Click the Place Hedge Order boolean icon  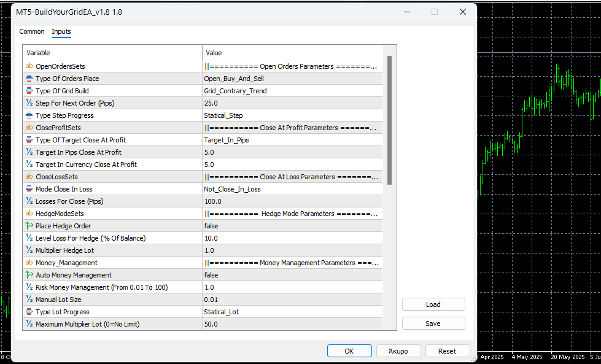pyautogui.click(x=29, y=226)
